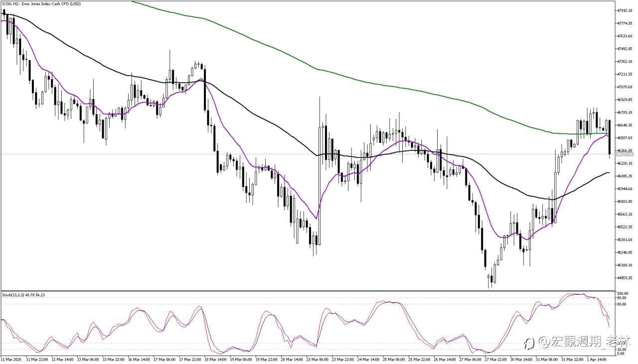Click the 45663.10 price axis label
The image size is (638, 364).
point(625,215)
